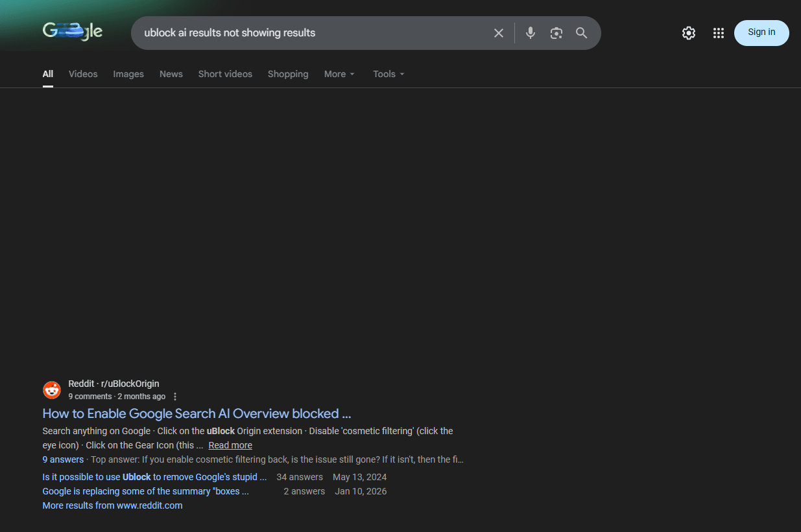801x532 pixels.
Task: Open the Tools dropdown
Action: pyautogui.click(x=389, y=74)
